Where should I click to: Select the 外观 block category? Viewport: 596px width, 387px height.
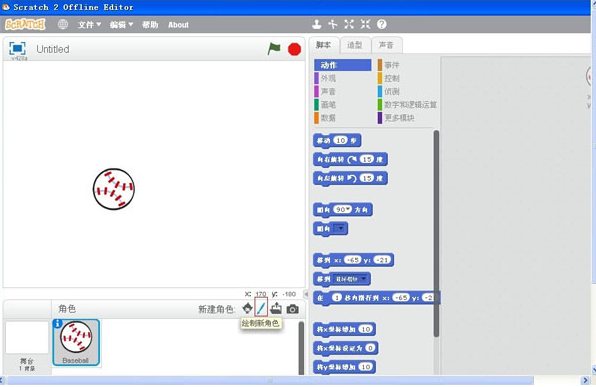(x=325, y=78)
